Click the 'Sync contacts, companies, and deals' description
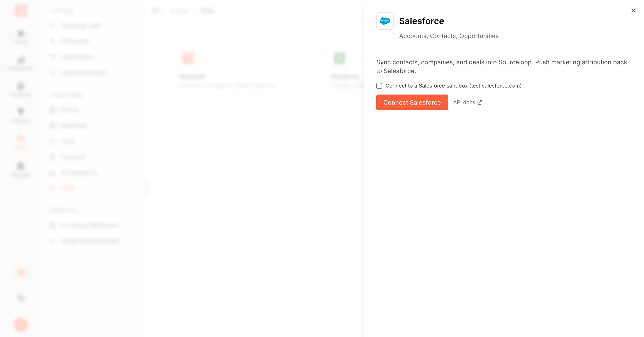 502,67
